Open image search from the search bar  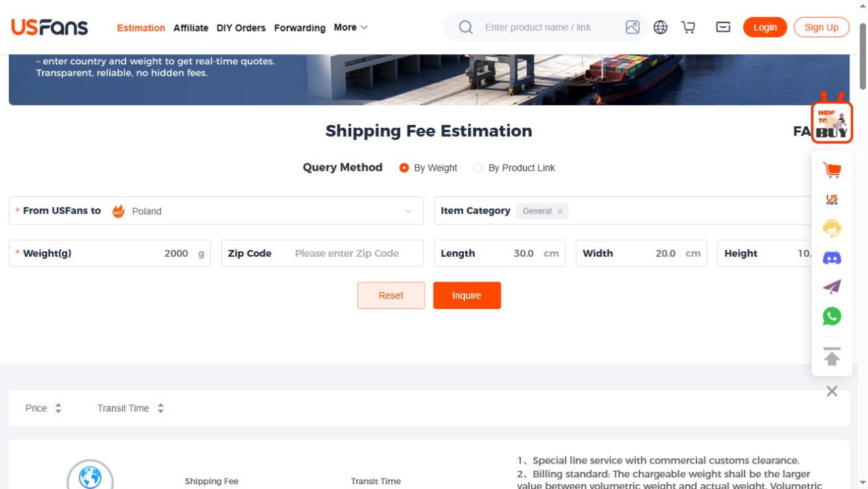click(x=633, y=27)
